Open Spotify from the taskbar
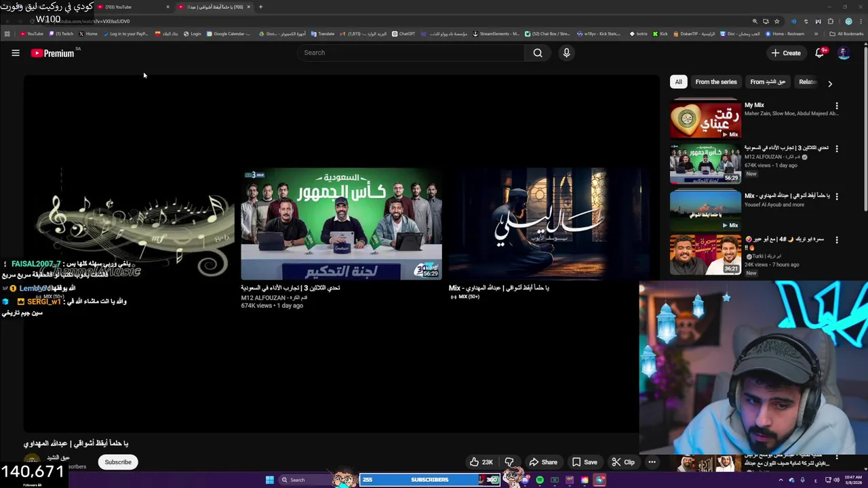This screenshot has height=488, width=868. pyautogui.click(x=540, y=480)
